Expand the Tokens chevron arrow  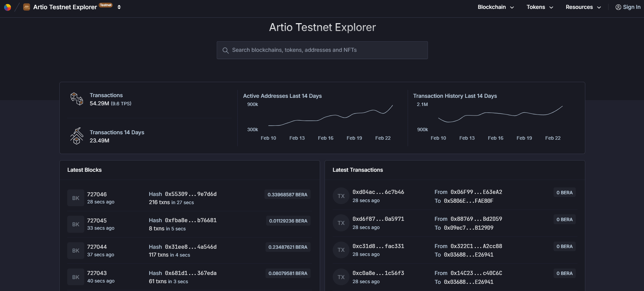551,7
